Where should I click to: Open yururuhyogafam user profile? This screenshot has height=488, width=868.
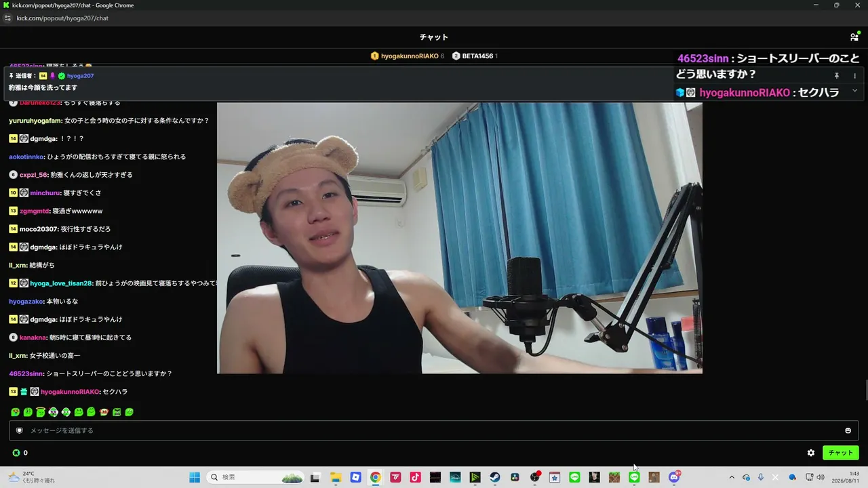point(35,121)
